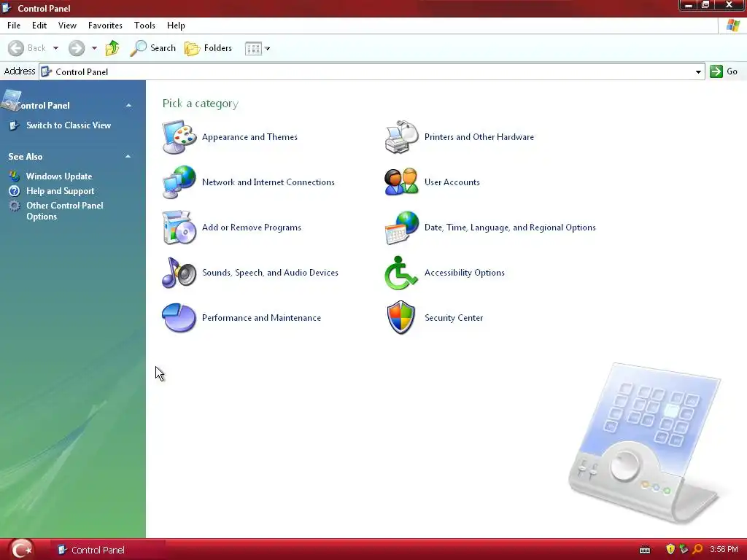Click the 3:56 PM taskbar clock
This screenshot has height=560, width=747.
tap(724, 550)
